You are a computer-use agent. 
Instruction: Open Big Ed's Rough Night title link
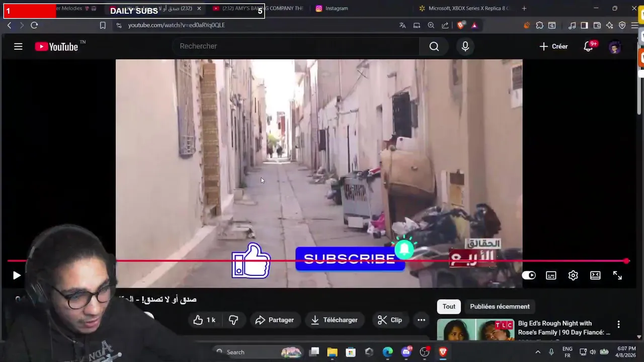coord(564,328)
